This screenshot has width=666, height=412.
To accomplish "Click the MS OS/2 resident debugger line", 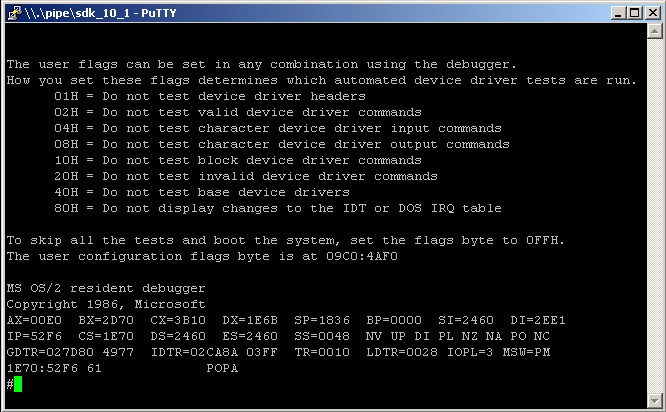I will pos(106,288).
